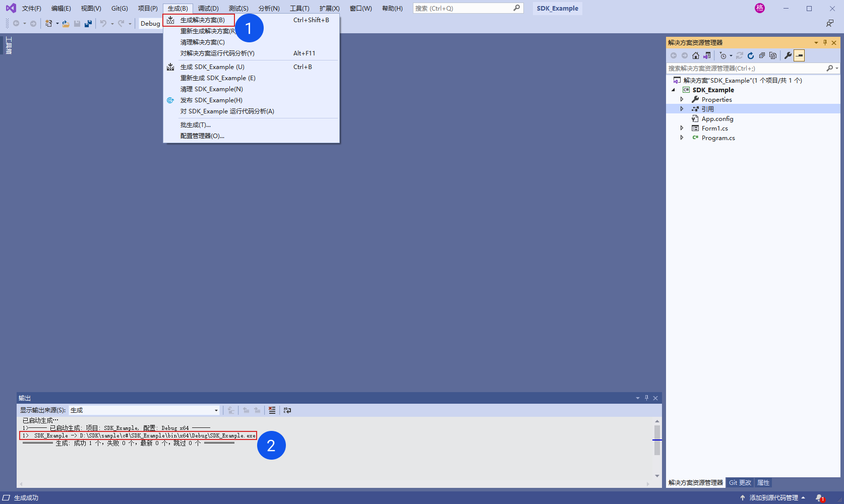The width and height of the screenshot is (844, 504).
Task: Open the 工具箱 side tab
Action: pyautogui.click(x=9, y=45)
